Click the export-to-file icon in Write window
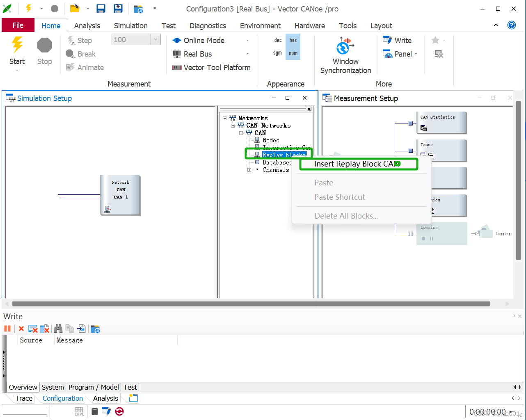This screenshot has width=526, height=420. coord(82,329)
